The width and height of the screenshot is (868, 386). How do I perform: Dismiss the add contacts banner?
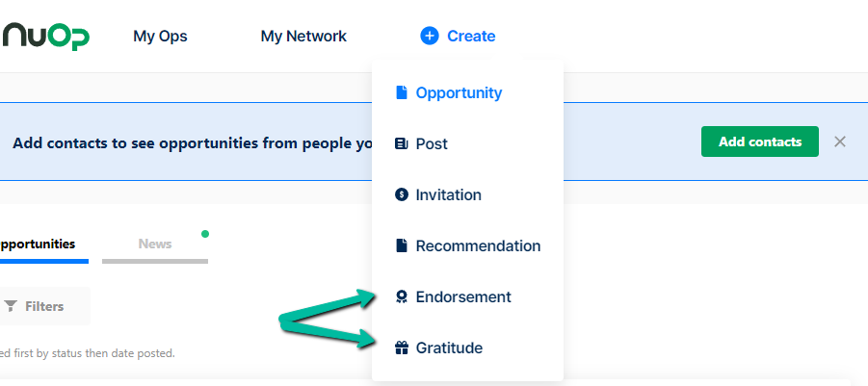click(840, 142)
